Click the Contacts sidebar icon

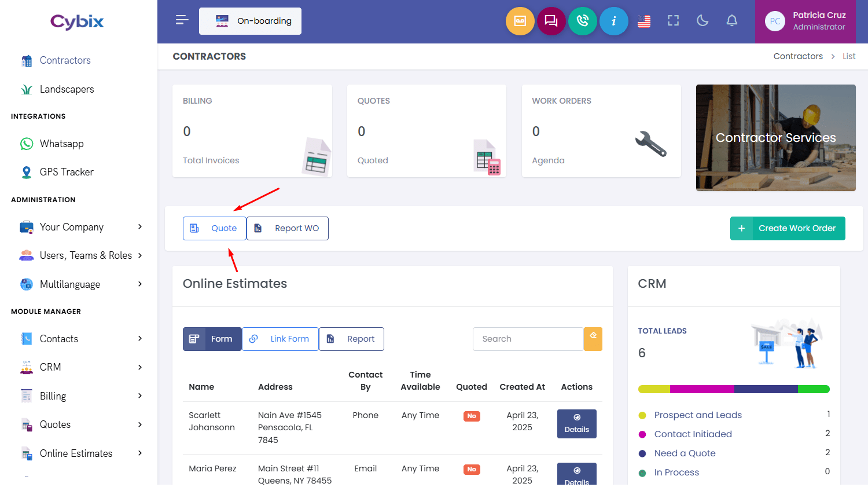point(27,339)
